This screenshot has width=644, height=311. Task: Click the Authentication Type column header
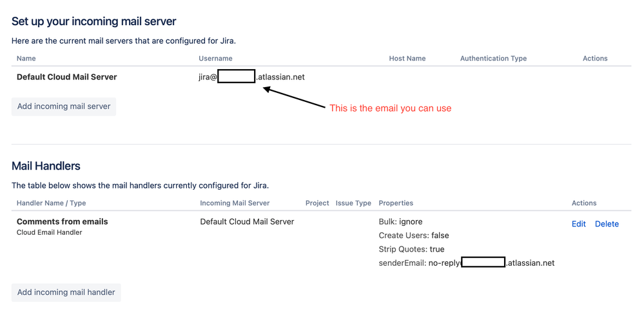[493, 58]
